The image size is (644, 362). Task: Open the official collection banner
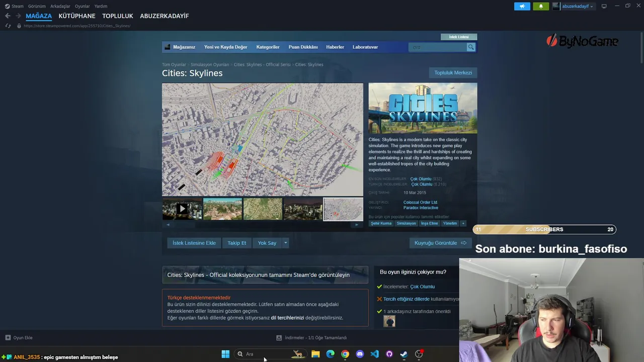pyautogui.click(x=265, y=275)
